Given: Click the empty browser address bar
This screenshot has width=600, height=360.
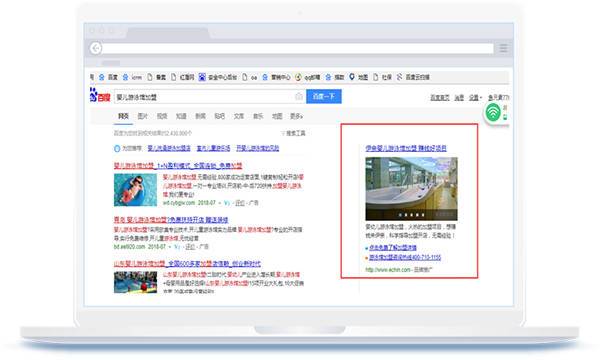Looking at the screenshot, I should coord(298,48).
